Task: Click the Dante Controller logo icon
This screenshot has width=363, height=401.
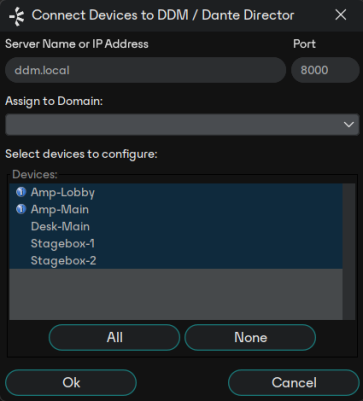Action: pyautogui.click(x=17, y=15)
